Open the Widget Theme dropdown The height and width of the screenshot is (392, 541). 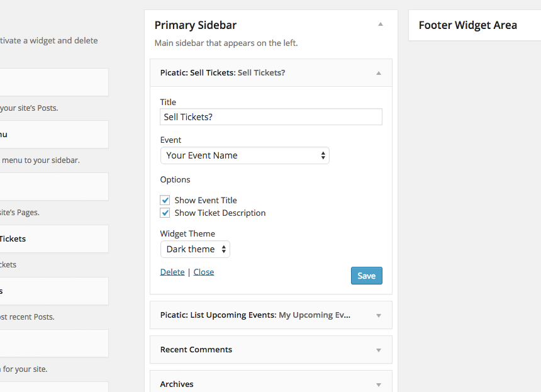tap(195, 249)
